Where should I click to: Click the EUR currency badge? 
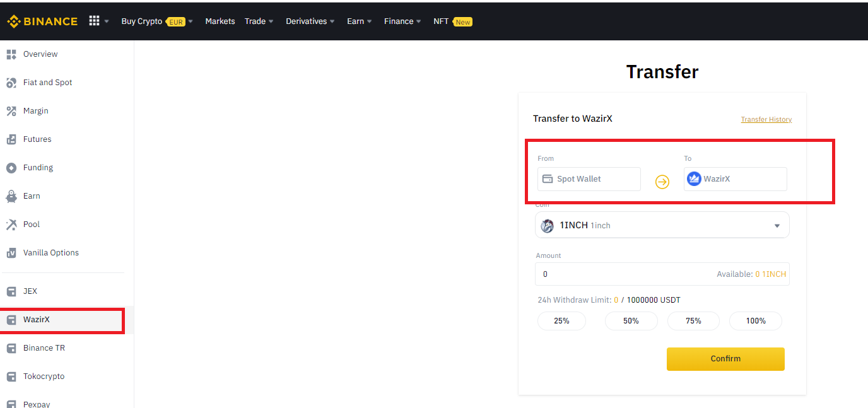[176, 22]
